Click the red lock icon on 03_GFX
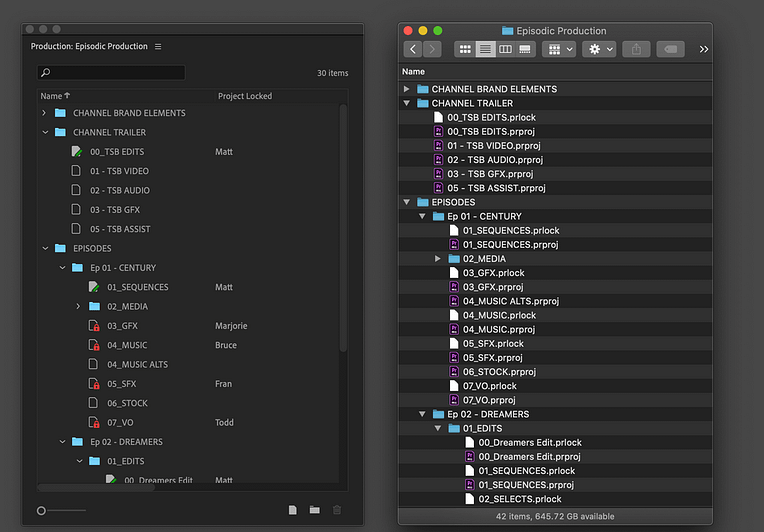 (x=94, y=326)
